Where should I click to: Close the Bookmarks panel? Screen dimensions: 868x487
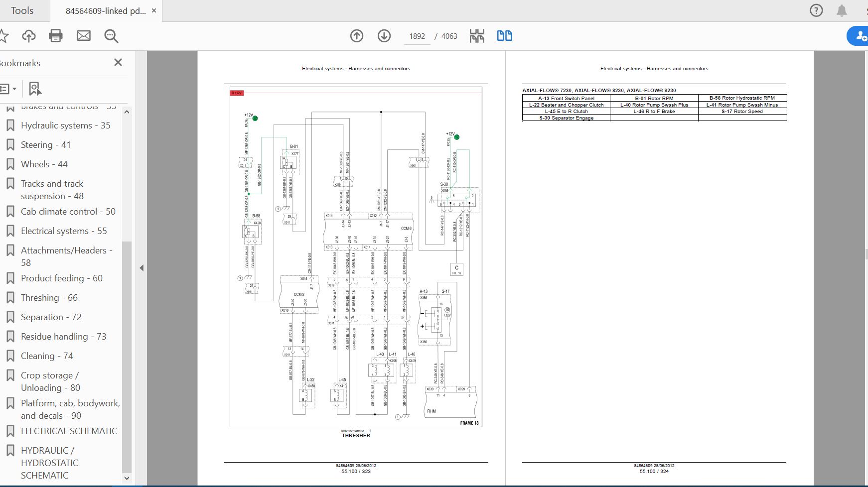tap(118, 62)
